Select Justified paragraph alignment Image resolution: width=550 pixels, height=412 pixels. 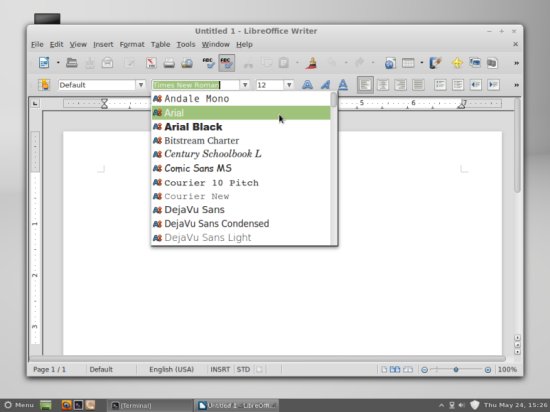[x=418, y=85]
